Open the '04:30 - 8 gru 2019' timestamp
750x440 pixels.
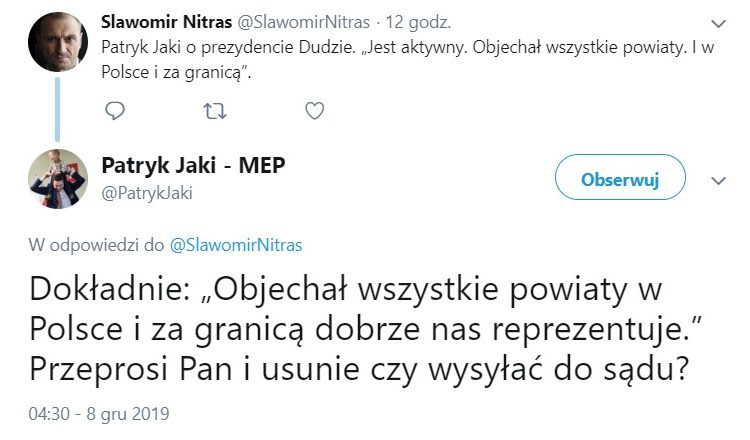click(x=100, y=413)
